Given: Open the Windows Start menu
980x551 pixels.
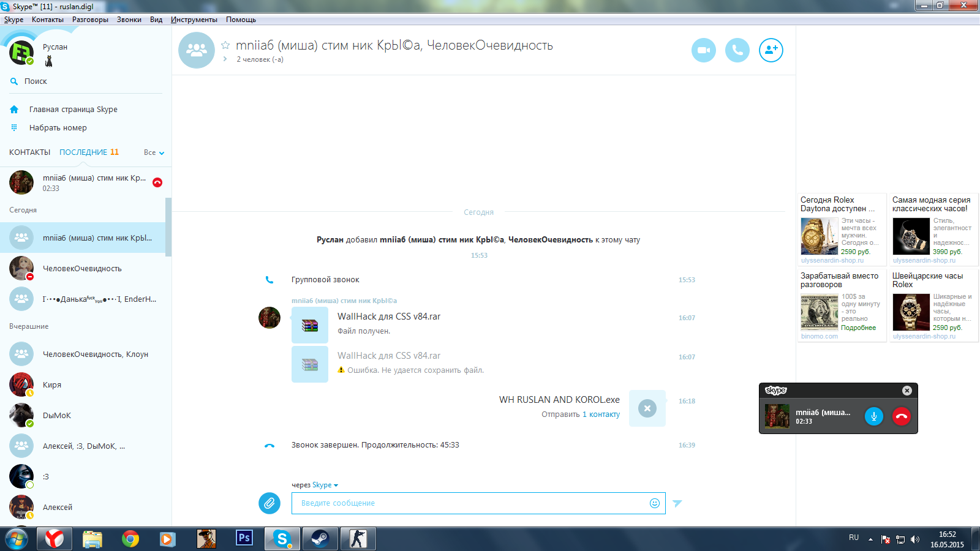Looking at the screenshot, I should [x=17, y=539].
